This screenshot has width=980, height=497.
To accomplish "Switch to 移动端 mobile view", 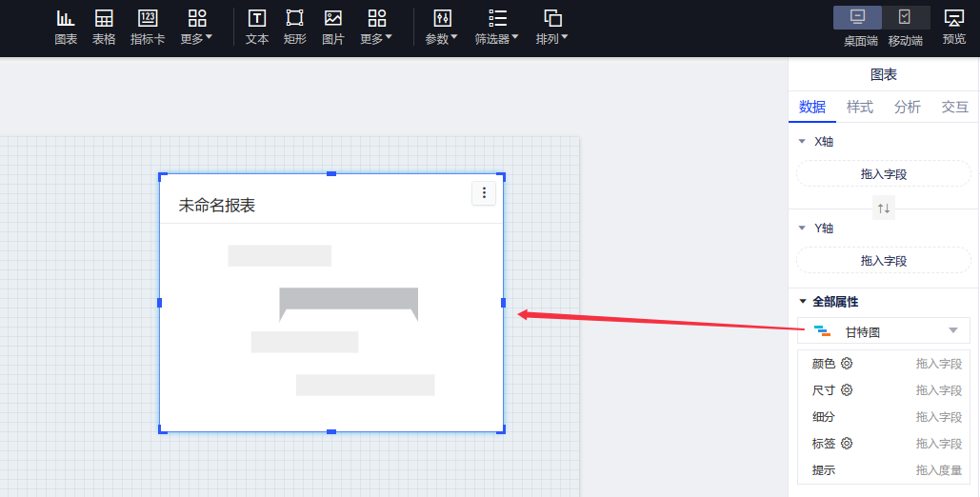I will tap(905, 27).
